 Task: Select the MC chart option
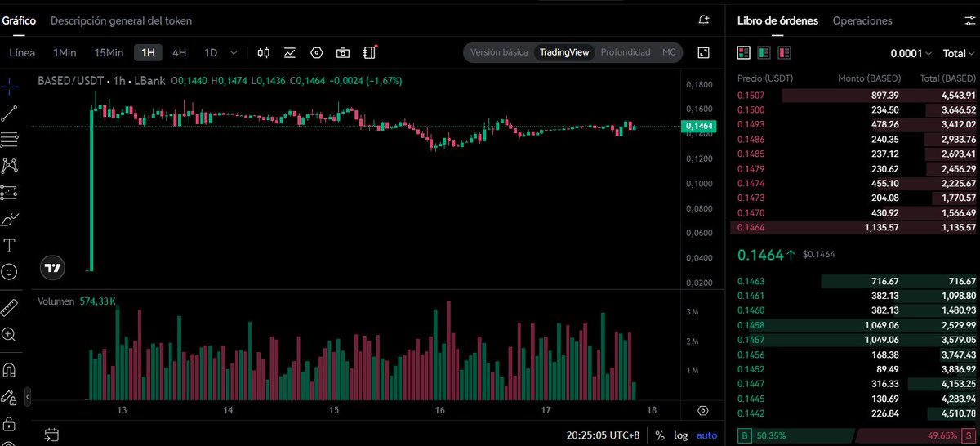[x=669, y=52]
